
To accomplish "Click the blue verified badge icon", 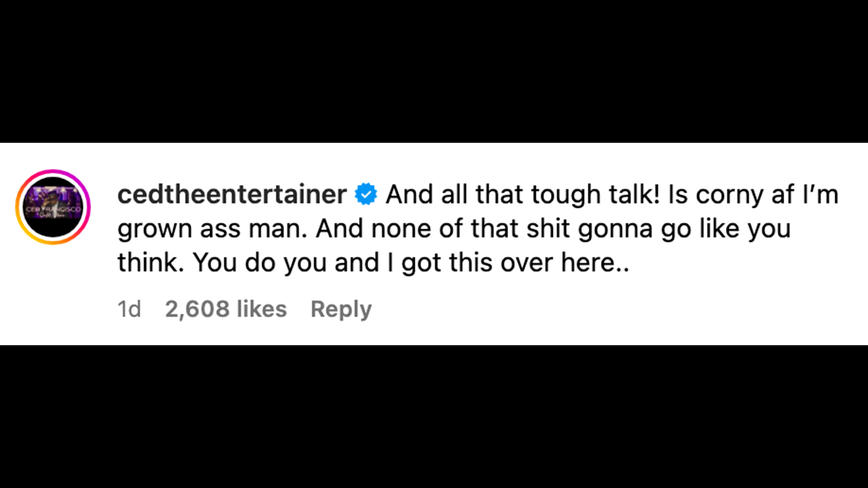I will 366,194.
